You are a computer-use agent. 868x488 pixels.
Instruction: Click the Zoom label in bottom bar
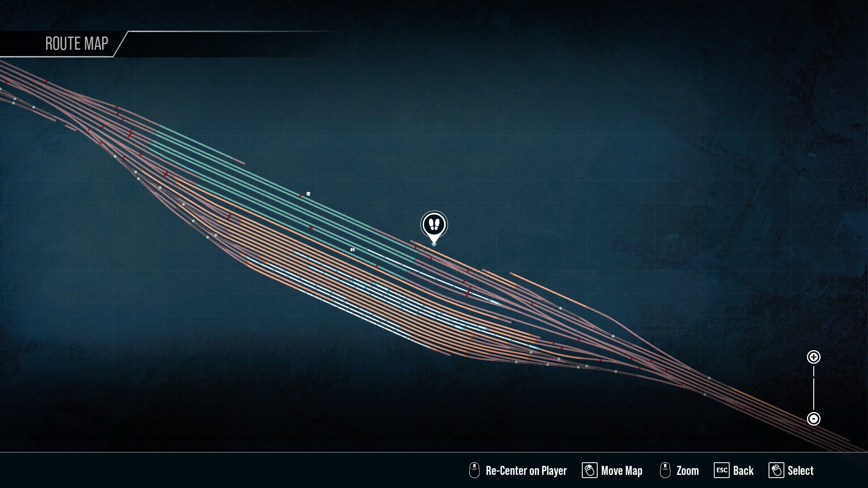pos(688,471)
